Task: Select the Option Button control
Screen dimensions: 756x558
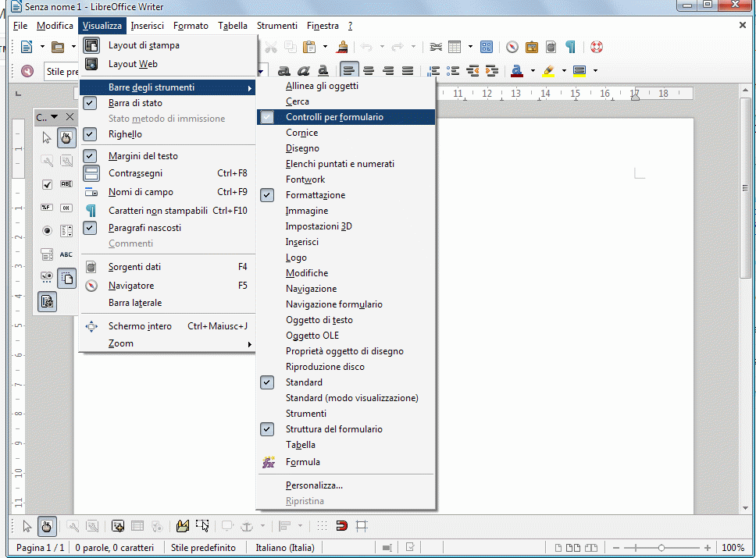Action: (x=47, y=229)
